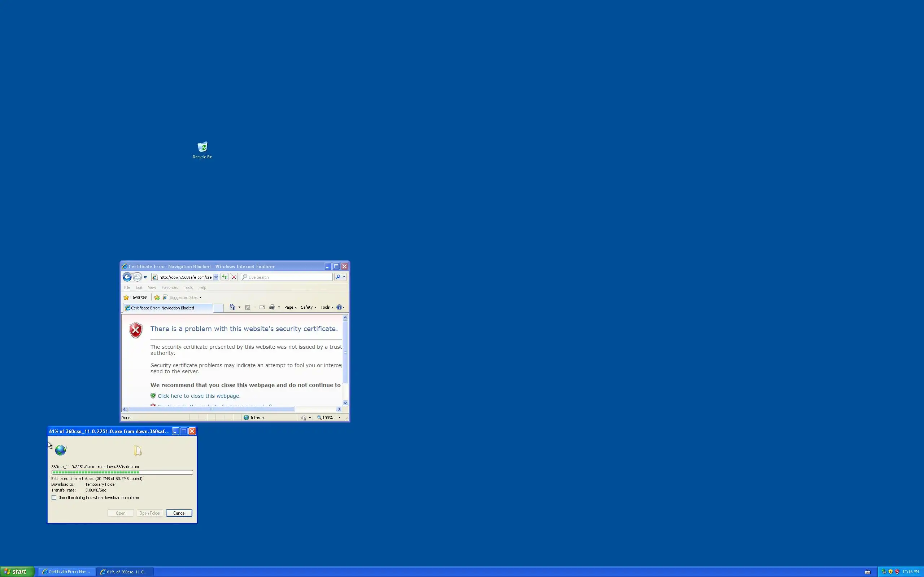Image resolution: width=924 pixels, height=577 pixels.
Task: Click the Favorites star button
Action: pos(135,297)
